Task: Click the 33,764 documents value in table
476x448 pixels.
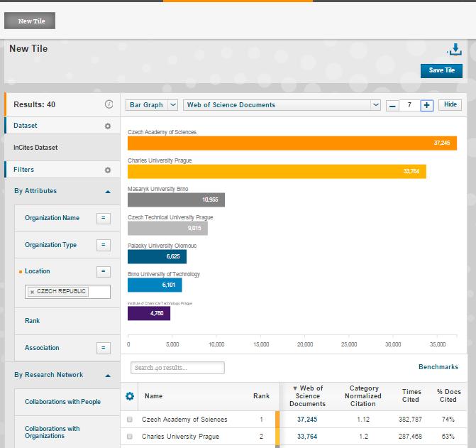Action: click(x=307, y=437)
